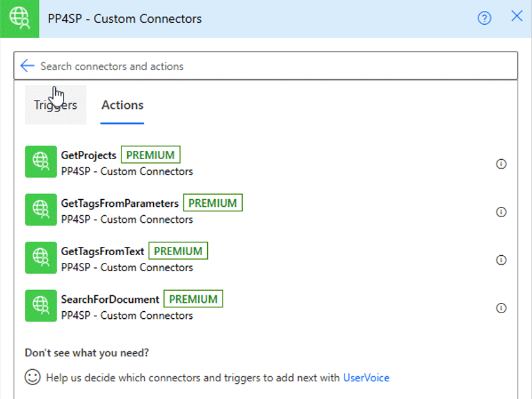The height and width of the screenshot is (399, 532).
Task: Click the PP4SP Custom Connectors header icon
Action: (x=19, y=18)
